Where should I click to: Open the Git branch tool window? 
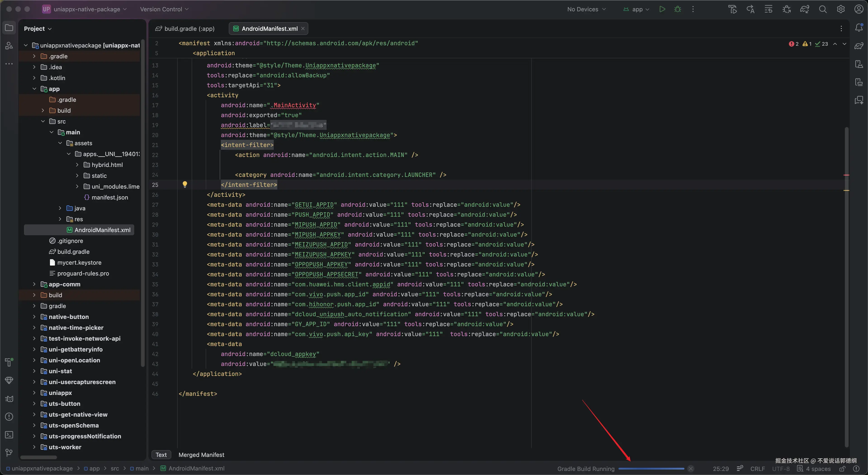click(9, 452)
